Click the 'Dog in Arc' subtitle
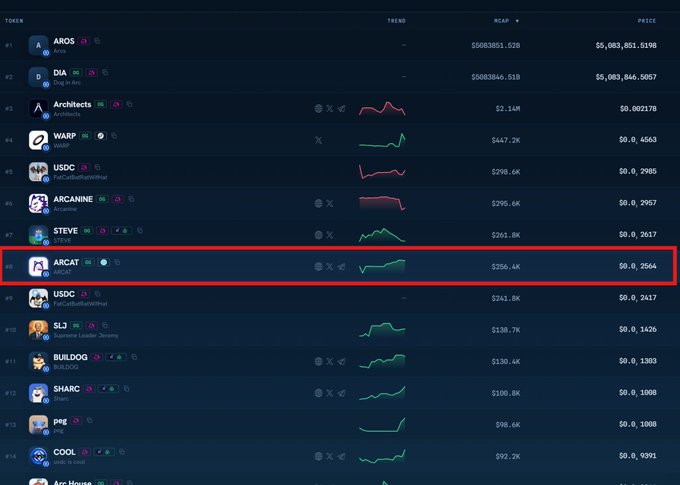Screen dimensions: 680x485 pos(67,82)
